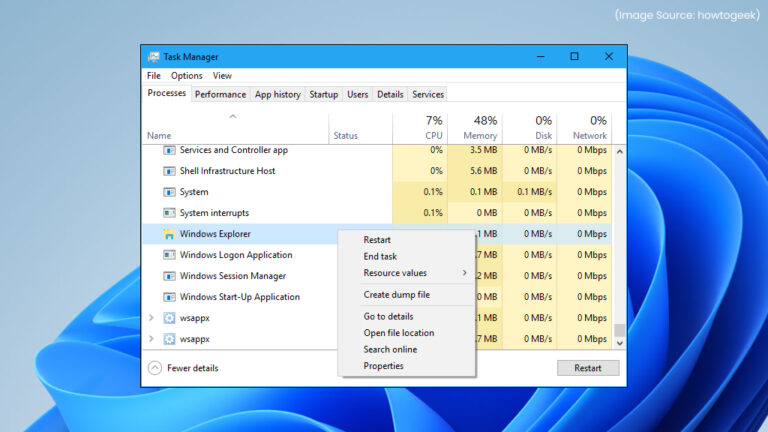Screen dimensions: 768x432
Task: Click the 5.6 MB memory cell
Action: [475, 171]
